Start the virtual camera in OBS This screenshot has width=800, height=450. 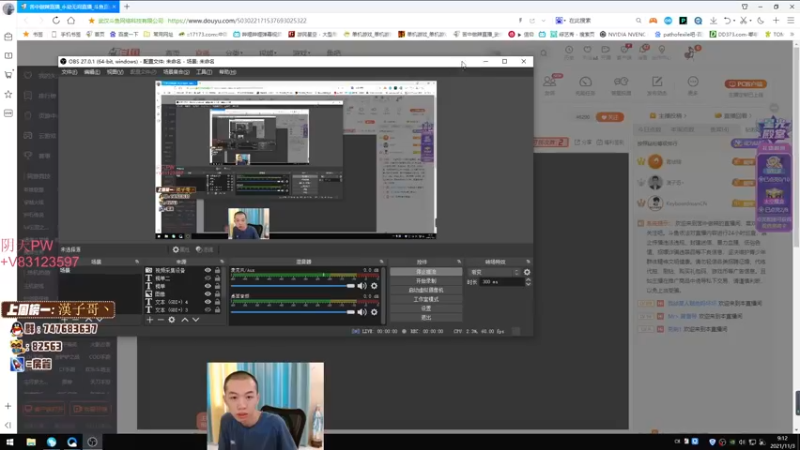coord(426,290)
